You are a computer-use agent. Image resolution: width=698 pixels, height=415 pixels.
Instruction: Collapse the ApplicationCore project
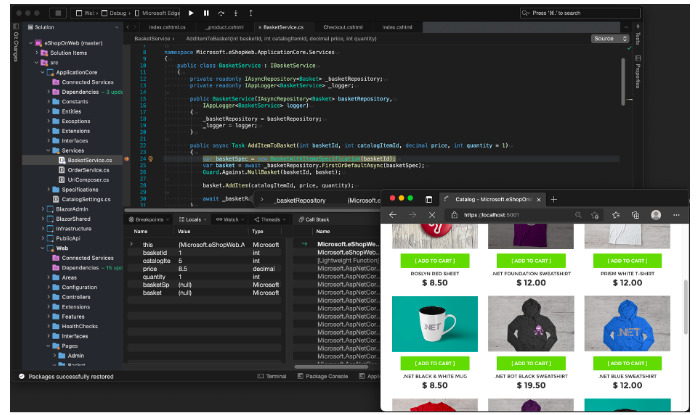pos(43,72)
